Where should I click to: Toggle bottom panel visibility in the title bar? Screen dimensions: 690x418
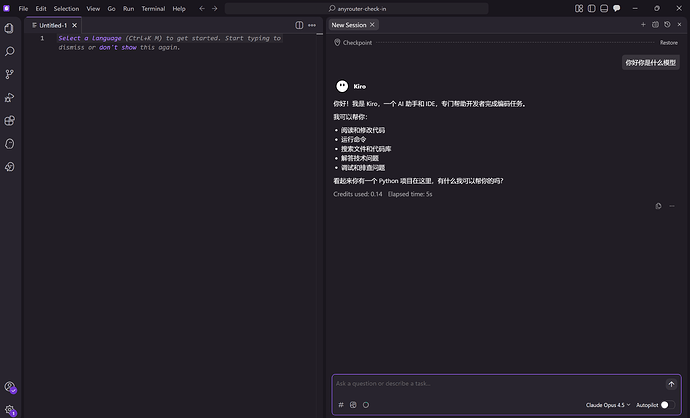[604, 8]
